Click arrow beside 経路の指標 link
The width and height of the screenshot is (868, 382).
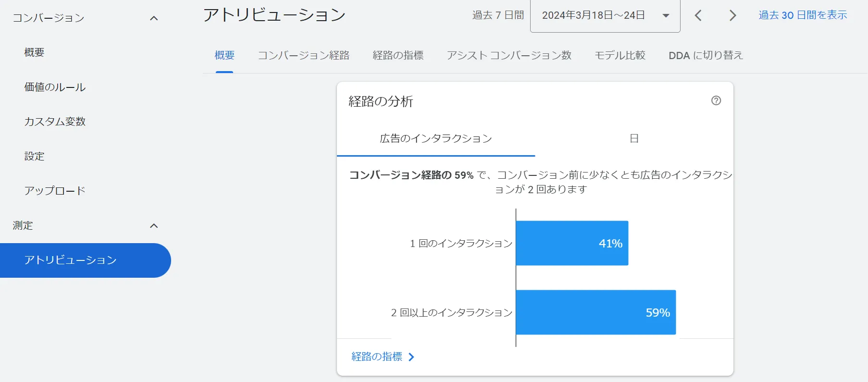pos(411,357)
